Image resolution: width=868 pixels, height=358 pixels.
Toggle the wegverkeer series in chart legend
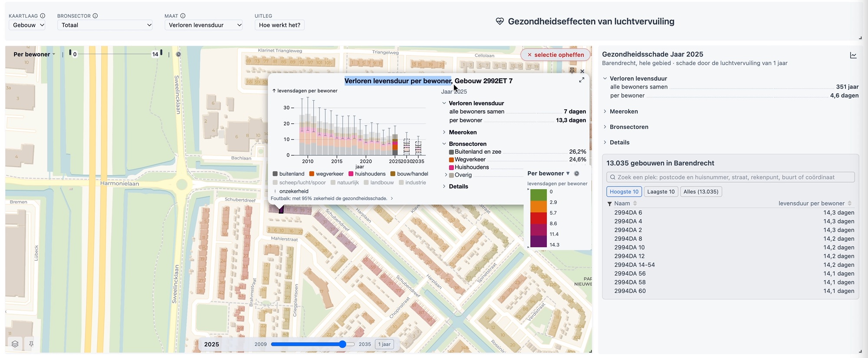326,174
